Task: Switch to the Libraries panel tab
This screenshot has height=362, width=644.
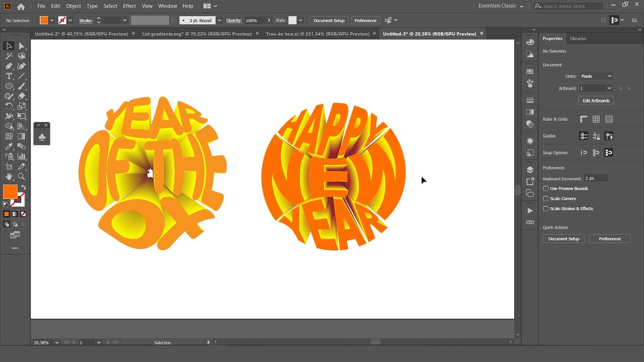Action: pos(578,38)
